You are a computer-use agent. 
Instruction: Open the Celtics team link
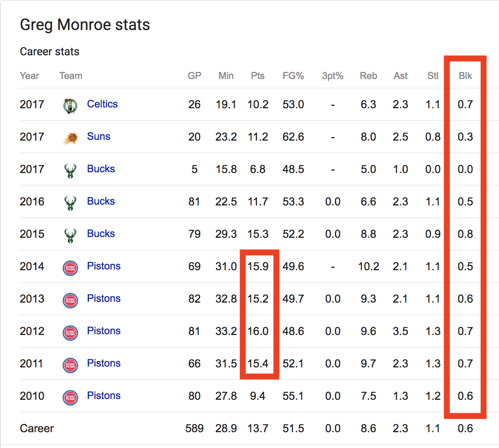[102, 104]
